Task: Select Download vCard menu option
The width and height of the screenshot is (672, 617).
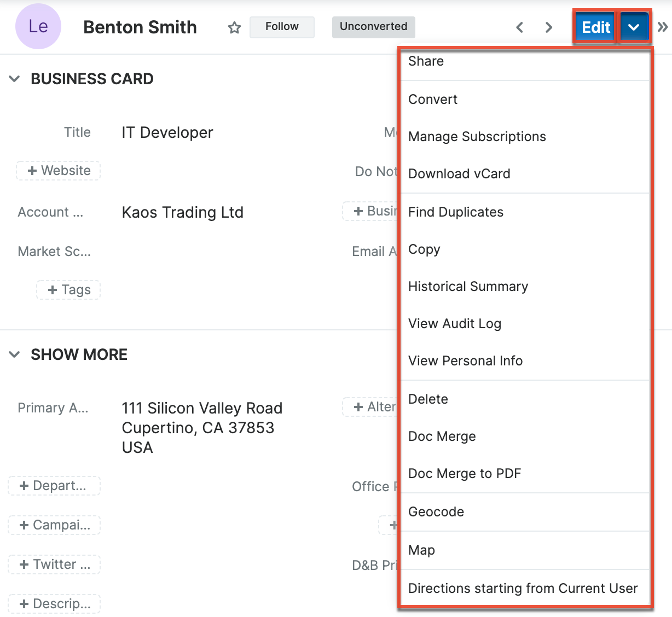Action: coord(459,174)
